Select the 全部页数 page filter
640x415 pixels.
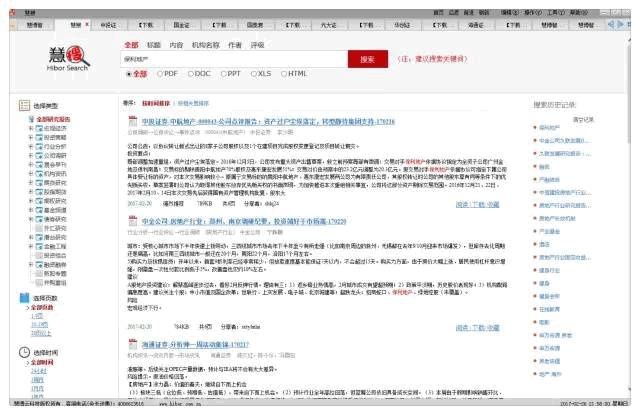[42, 307]
